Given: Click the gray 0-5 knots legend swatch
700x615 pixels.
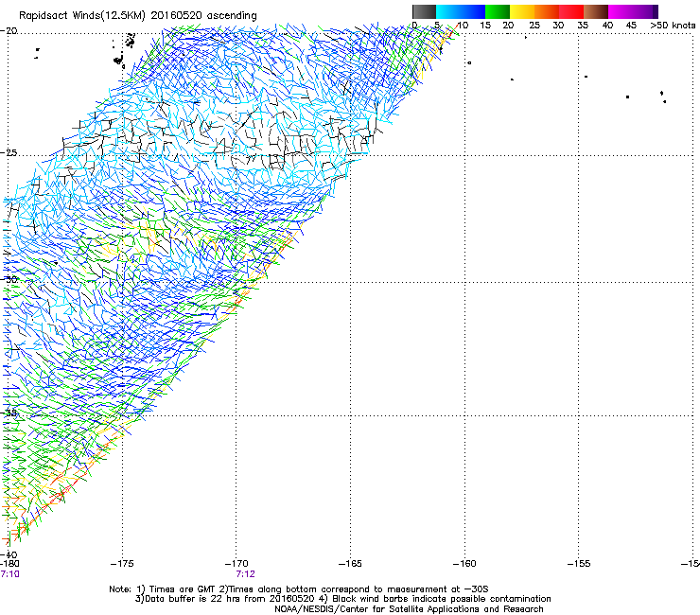Looking at the screenshot, I should (x=424, y=11).
